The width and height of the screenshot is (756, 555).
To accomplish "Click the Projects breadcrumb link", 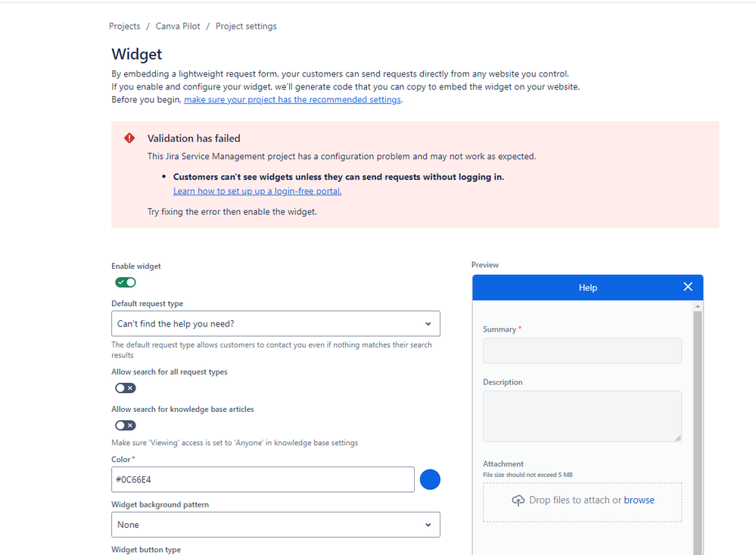I will pos(124,26).
